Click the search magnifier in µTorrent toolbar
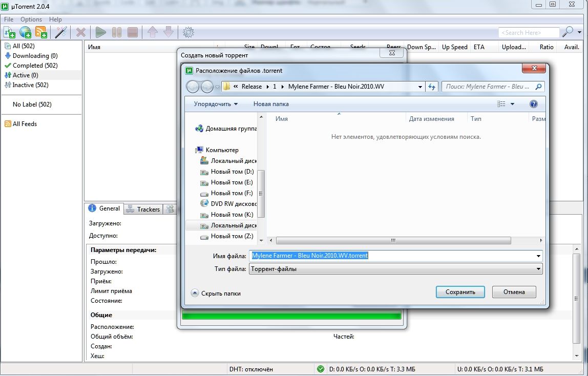588x376 pixels. (x=568, y=32)
